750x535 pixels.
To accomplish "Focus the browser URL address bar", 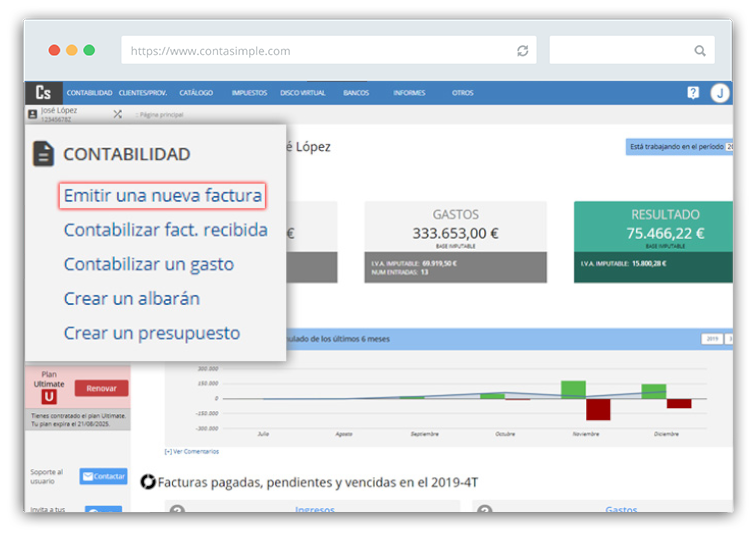I will pos(320,51).
